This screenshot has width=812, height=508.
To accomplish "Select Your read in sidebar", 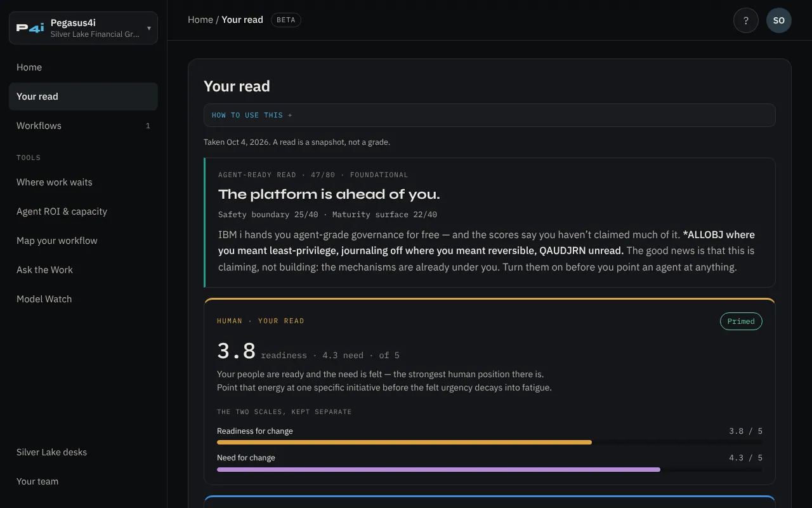I will point(83,97).
